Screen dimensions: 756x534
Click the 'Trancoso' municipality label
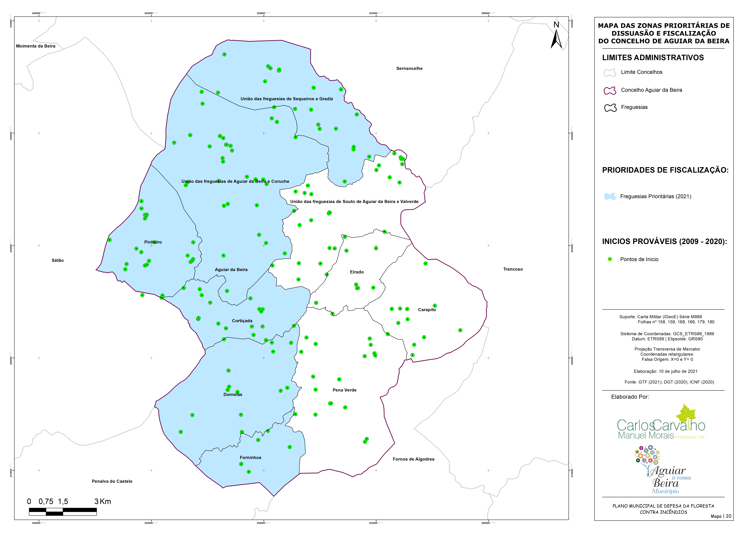click(x=513, y=269)
